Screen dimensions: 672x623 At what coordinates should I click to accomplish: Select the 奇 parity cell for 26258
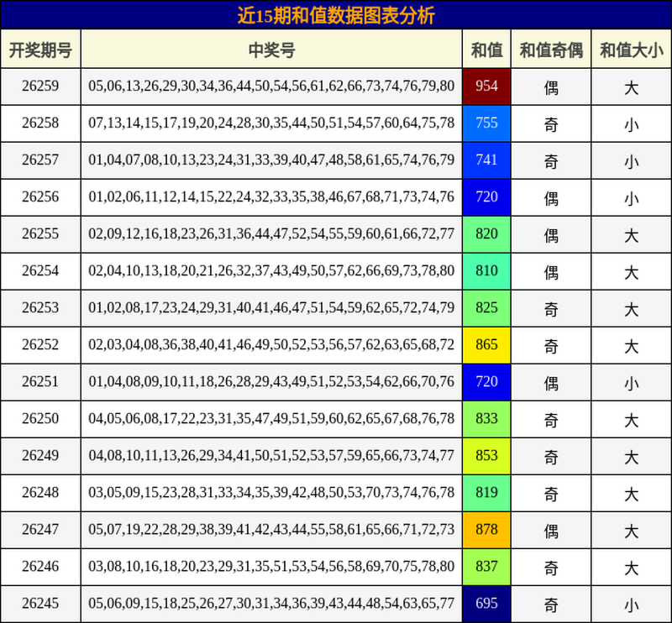(x=551, y=123)
